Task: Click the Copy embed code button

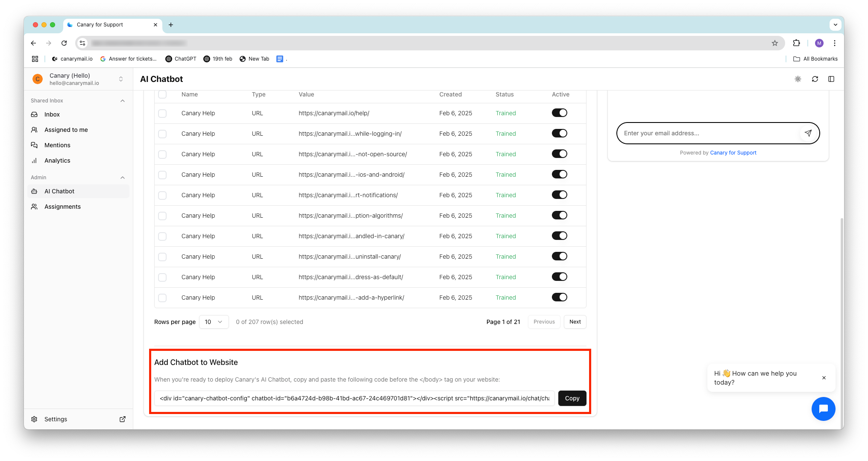Action: [x=572, y=398]
